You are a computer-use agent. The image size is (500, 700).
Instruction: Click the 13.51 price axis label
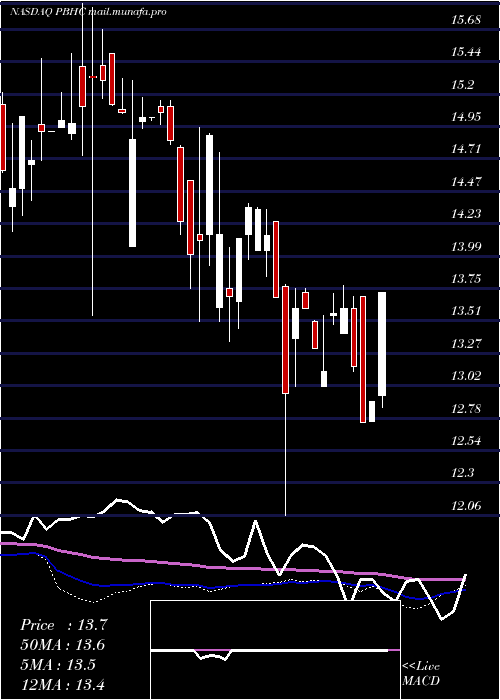point(467,311)
